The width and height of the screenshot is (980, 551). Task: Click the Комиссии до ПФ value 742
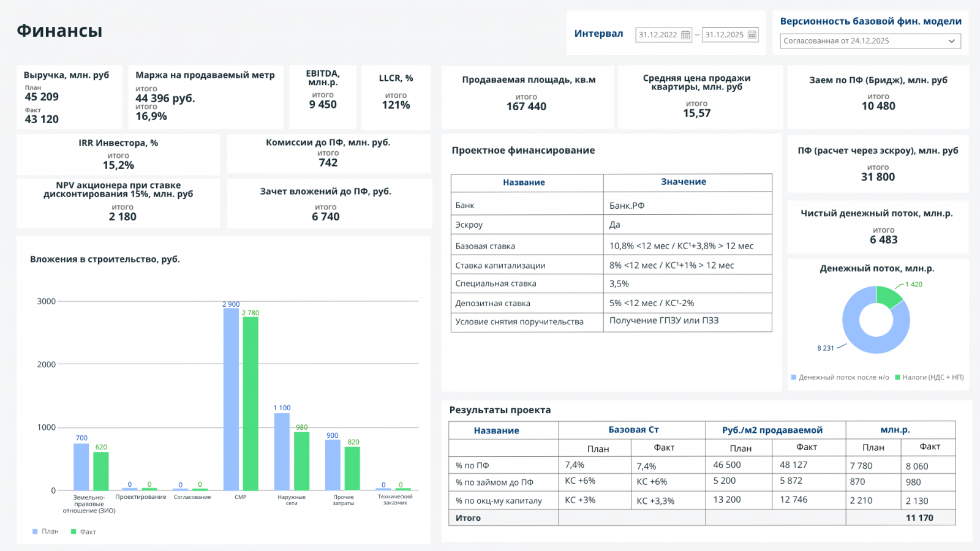pyautogui.click(x=328, y=163)
